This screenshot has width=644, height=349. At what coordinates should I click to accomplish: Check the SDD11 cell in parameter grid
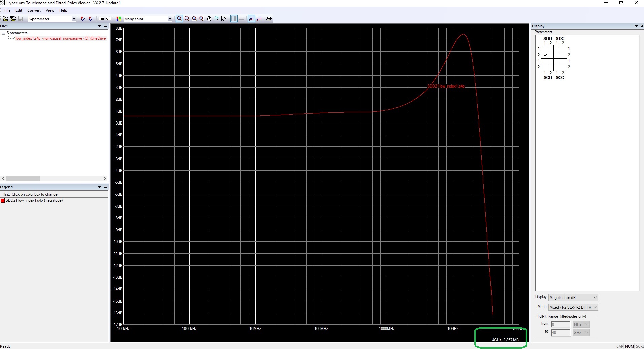545,49
